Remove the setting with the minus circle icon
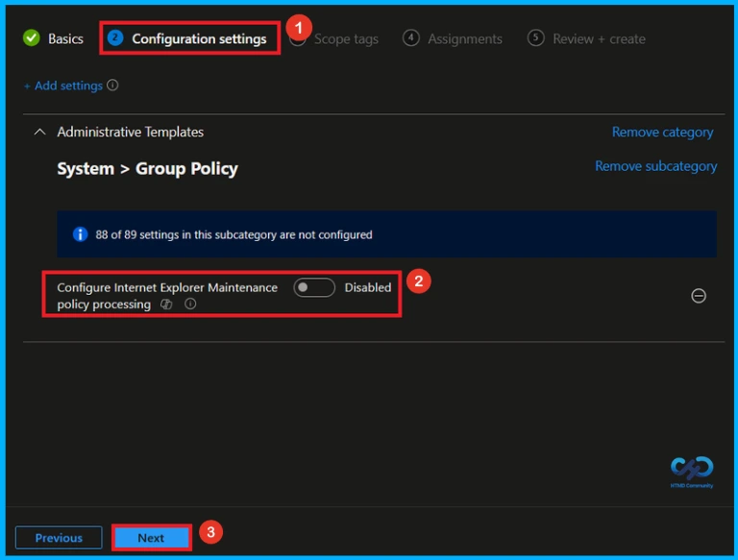The width and height of the screenshot is (738, 560). click(x=698, y=296)
